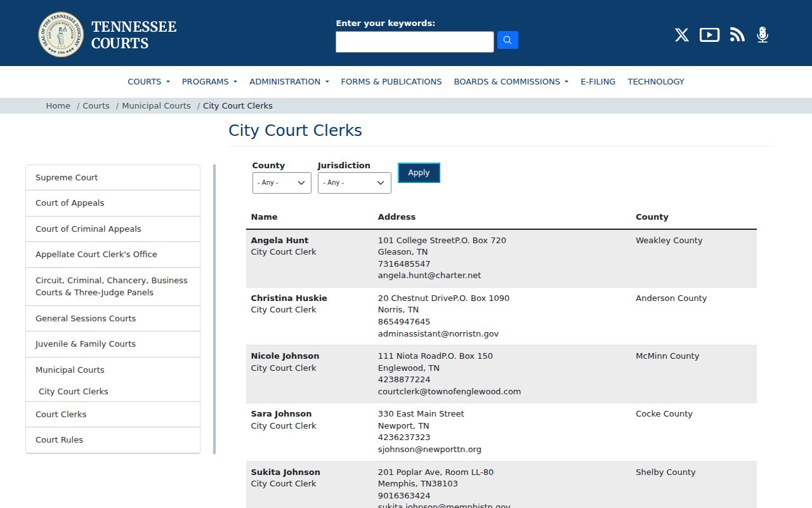Screen dimensions: 812x508
Task: Click the Tennessee Courts site title
Action: pyautogui.click(x=134, y=35)
